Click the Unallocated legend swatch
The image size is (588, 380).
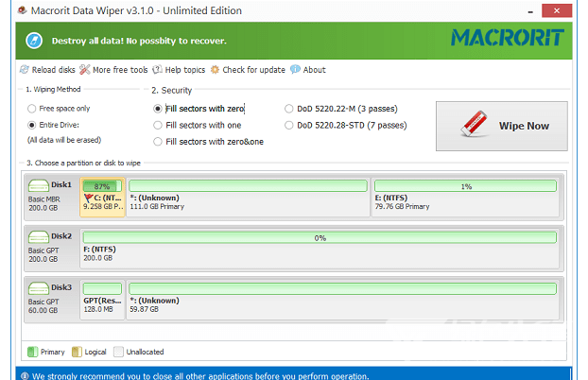(x=118, y=352)
